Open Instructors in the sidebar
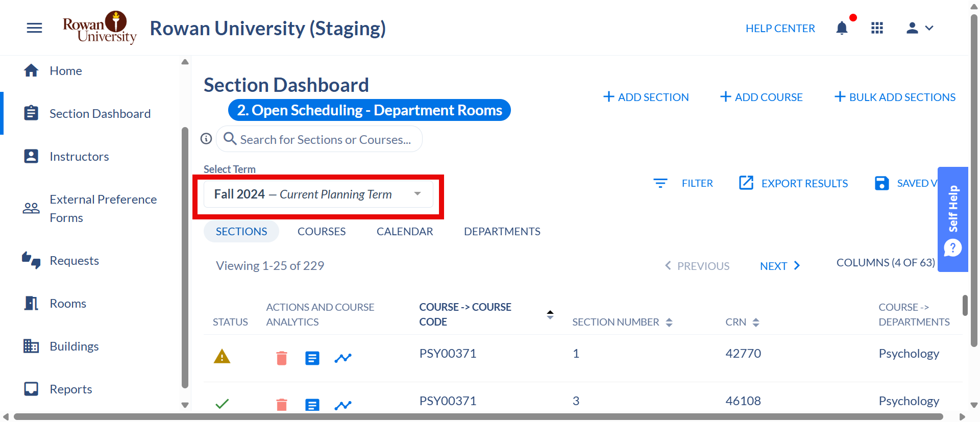This screenshot has height=422, width=980. pos(79,157)
